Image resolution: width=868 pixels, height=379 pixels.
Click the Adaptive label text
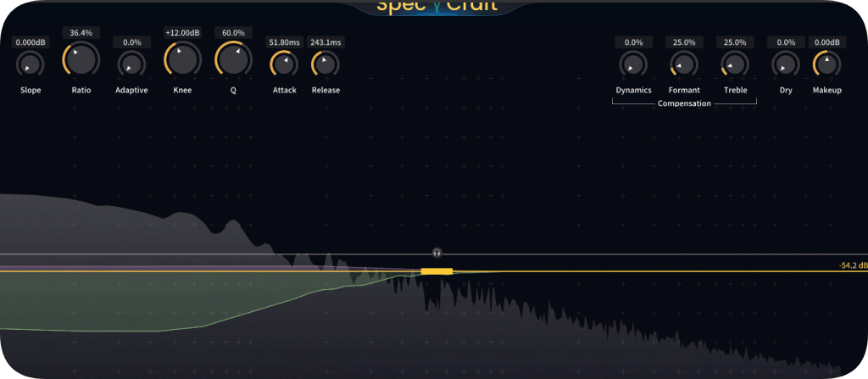[131, 91]
